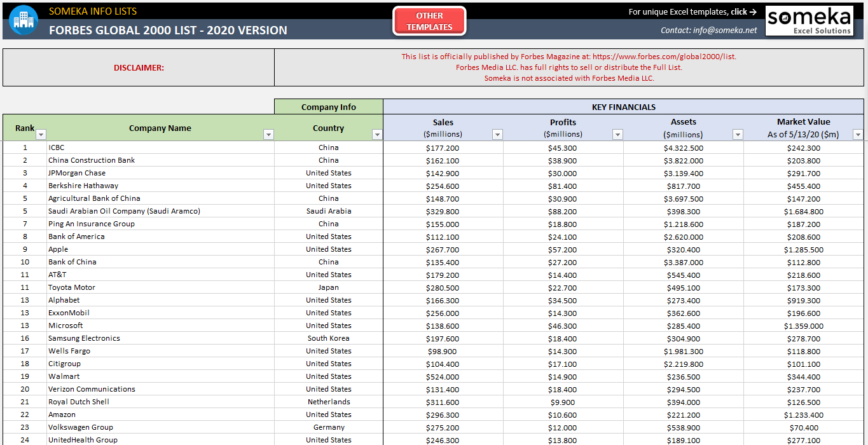
Task: Click the FORBES GLOBAL 2000 LIST title
Action: click(168, 30)
